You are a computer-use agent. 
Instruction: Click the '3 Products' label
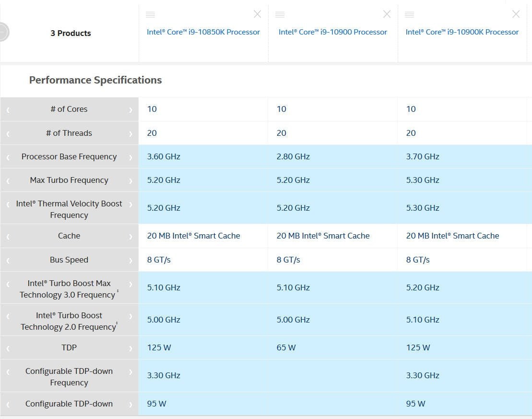pos(71,33)
